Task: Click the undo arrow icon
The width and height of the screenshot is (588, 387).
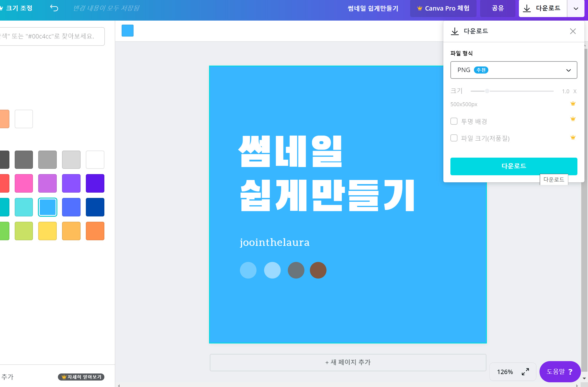Action: point(54,8)
